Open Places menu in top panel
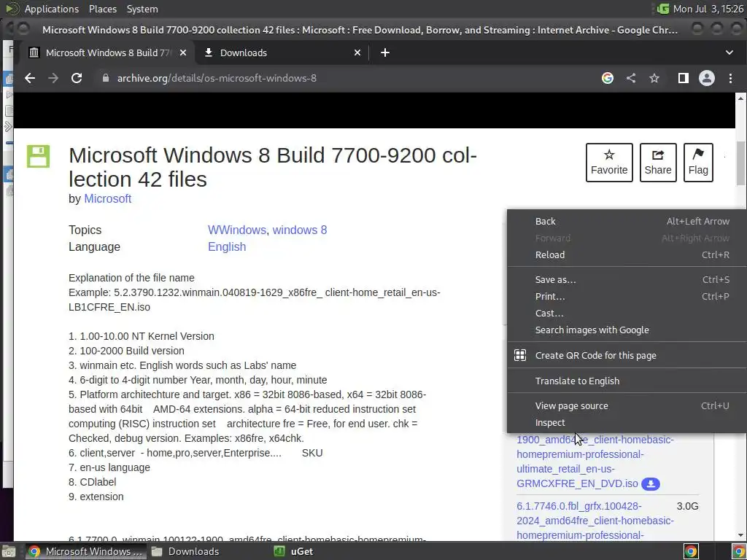 [103, 9]
